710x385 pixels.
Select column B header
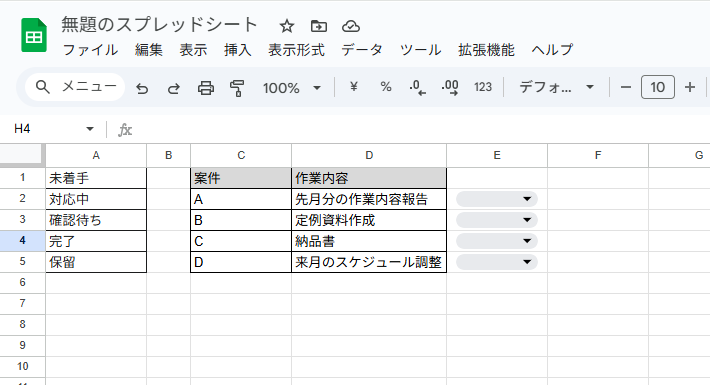tap(168, 155)
